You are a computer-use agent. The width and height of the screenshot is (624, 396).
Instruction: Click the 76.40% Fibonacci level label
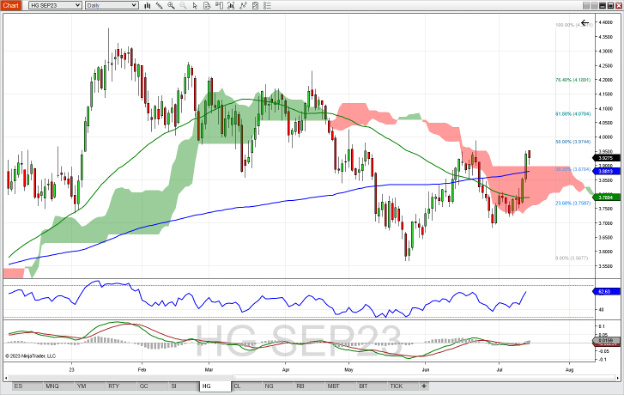[573, 80]
